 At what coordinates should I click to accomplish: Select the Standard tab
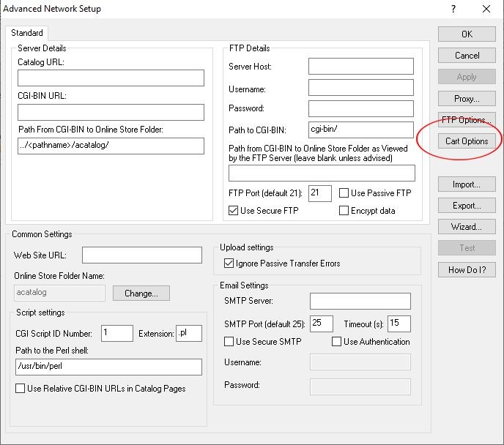tap(27, 33)
